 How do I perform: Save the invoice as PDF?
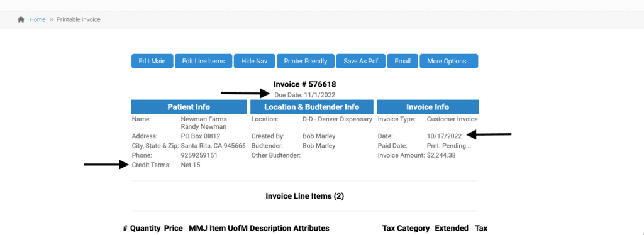[x=360, y=61]
